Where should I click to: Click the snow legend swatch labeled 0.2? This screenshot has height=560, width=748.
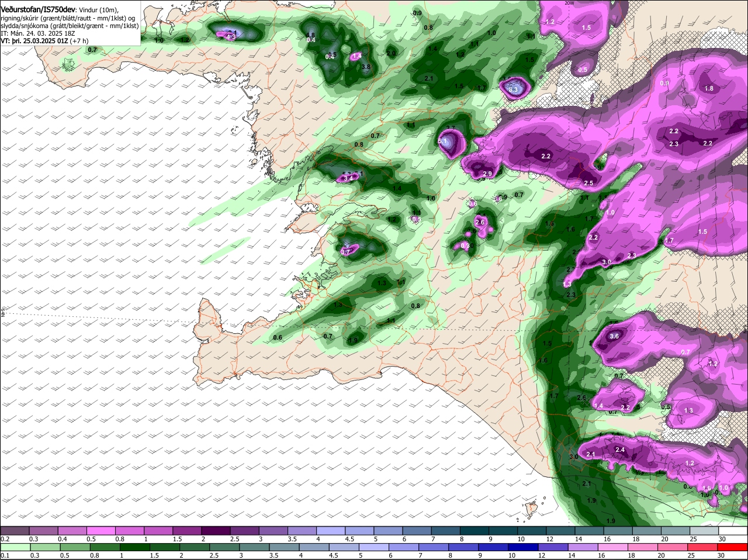pos(15,531)
